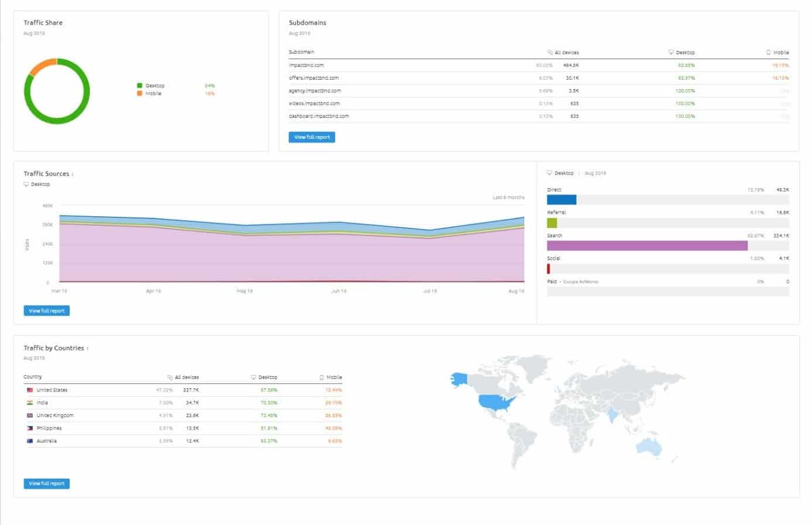
Task: Select the agency.impactbnd.com subdomain
Action: coord(315,91)
